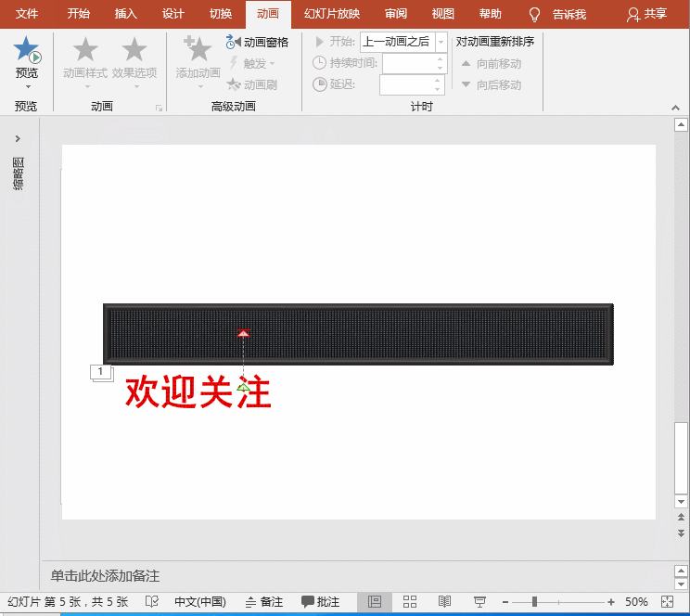Click the Preview star icon

click(x=26, y=49)
